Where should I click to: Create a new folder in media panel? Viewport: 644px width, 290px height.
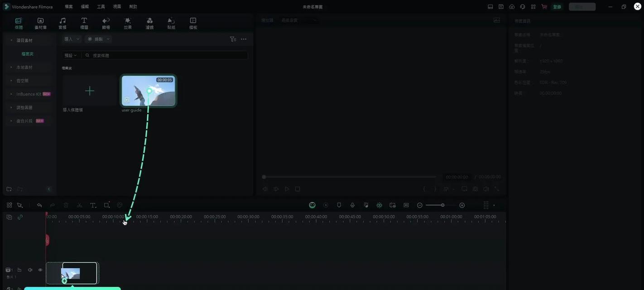[x=9, y=189]
